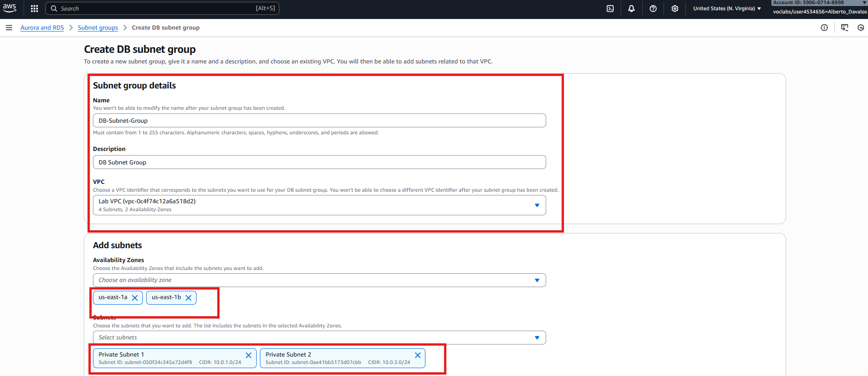Click the subnet group Name input field
The height and width of the screenshot is (376, 868).
[319, 120]
